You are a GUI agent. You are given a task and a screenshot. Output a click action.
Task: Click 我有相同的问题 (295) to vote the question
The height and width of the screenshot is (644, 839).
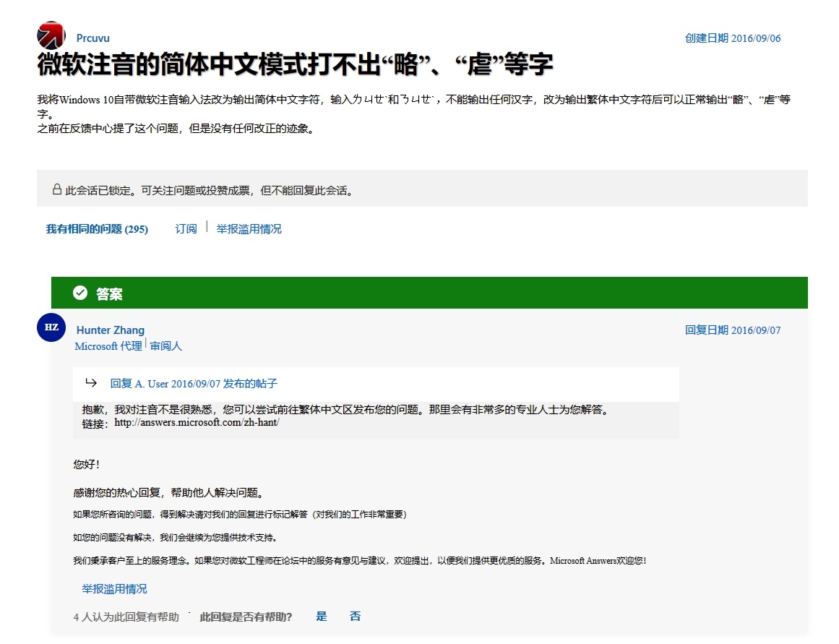(x=97, y=228)
